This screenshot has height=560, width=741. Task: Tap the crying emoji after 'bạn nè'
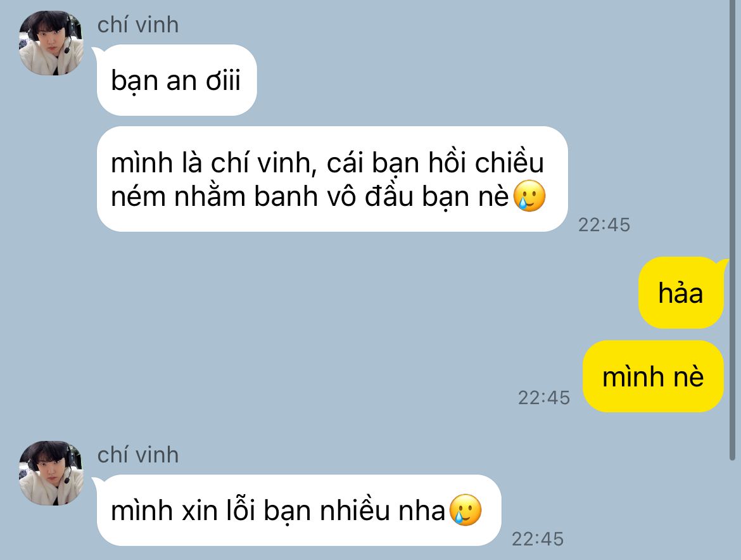coord(529,196)
